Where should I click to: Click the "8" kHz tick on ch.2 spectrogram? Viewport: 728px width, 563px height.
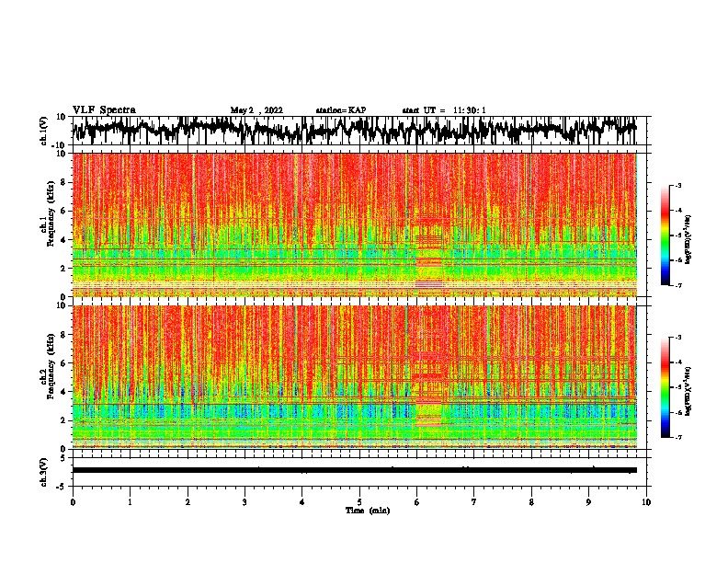click(x=63, y=335)
